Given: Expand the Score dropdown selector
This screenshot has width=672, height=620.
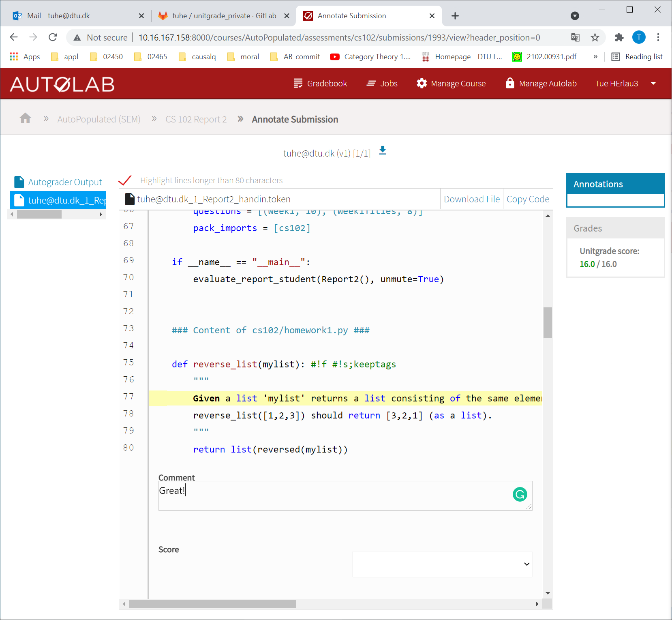Looking at the screenshot, I should (x=442, y=564).
